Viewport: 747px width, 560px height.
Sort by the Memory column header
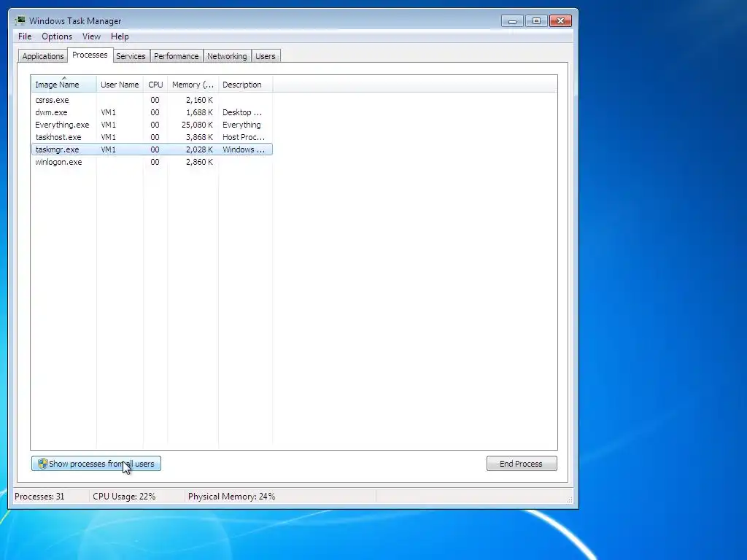click(x=193, y=85)
